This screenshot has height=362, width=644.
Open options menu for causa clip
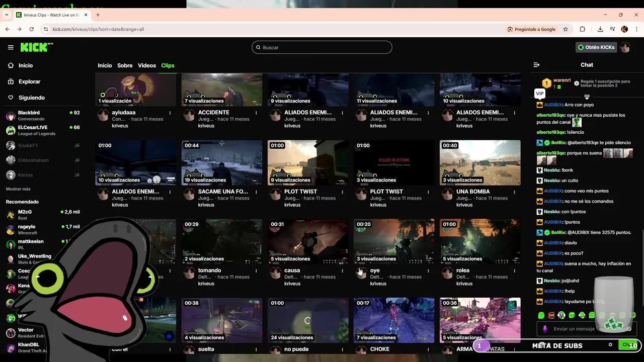pos(342,271)
